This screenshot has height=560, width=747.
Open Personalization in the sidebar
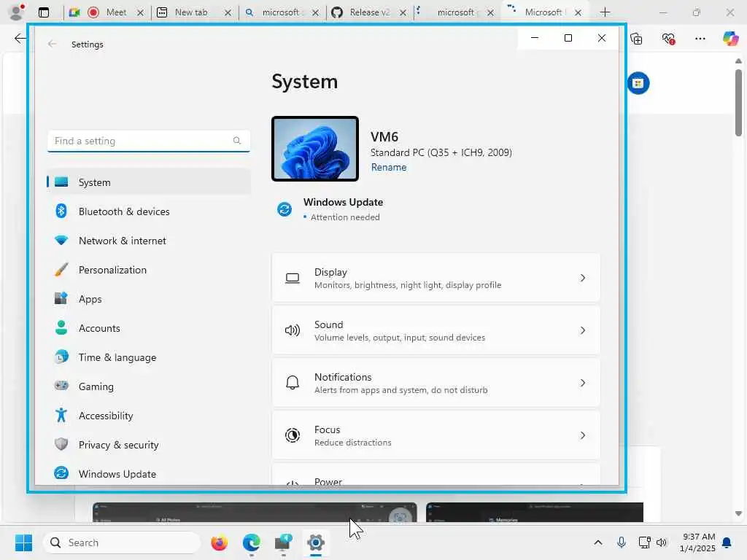click(x=149, y=270)
